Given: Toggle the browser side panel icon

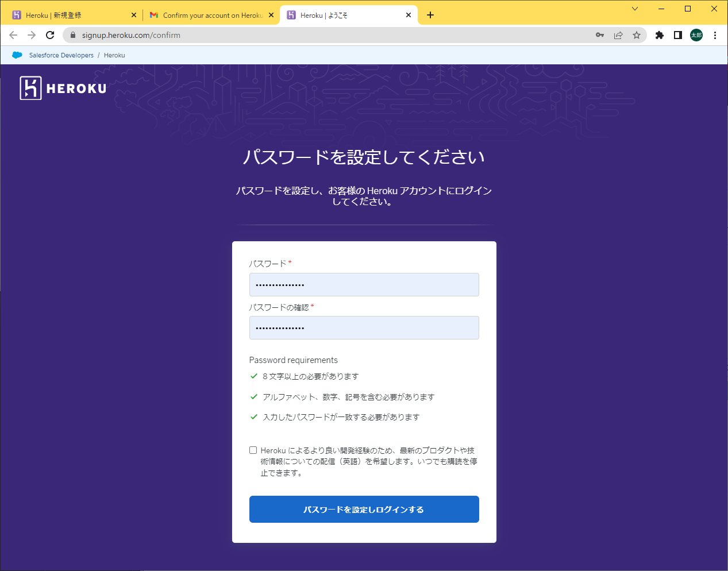Looking at the screenshot, I should [678, 35].
